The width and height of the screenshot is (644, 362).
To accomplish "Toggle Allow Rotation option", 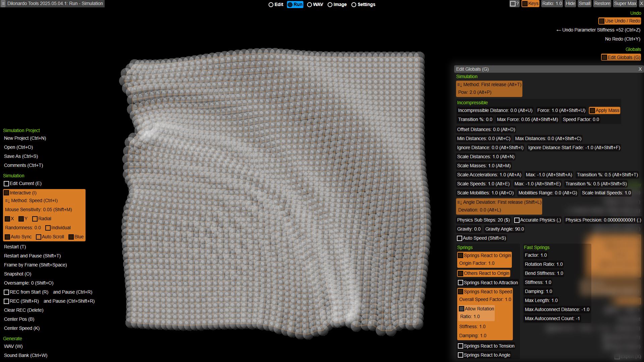I will [462, 309].
